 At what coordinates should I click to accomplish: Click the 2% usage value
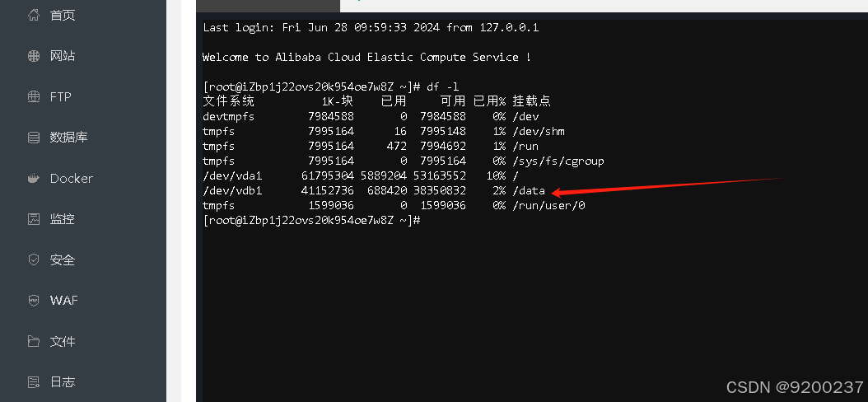point(499,190)
